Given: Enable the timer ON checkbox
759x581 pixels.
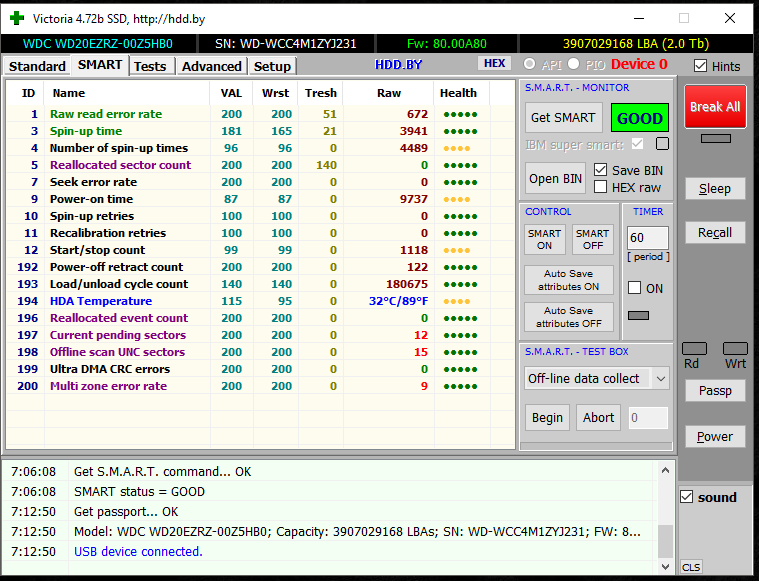Looking at the screenshot, I should pyautogui.click(x=634, y=288).
